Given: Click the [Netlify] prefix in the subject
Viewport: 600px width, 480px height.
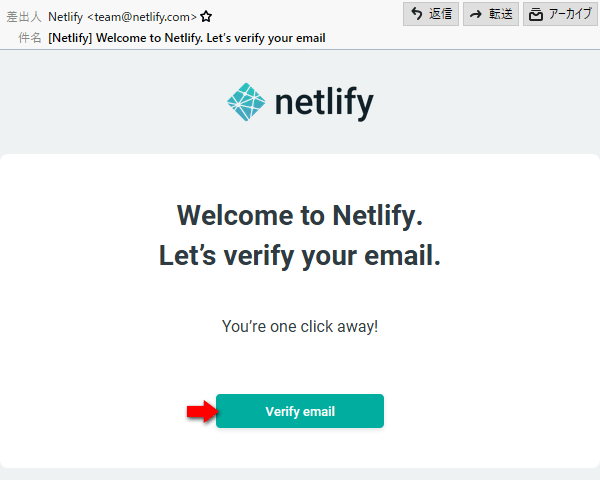Looking at the screenshot, I should click(71, 38).
